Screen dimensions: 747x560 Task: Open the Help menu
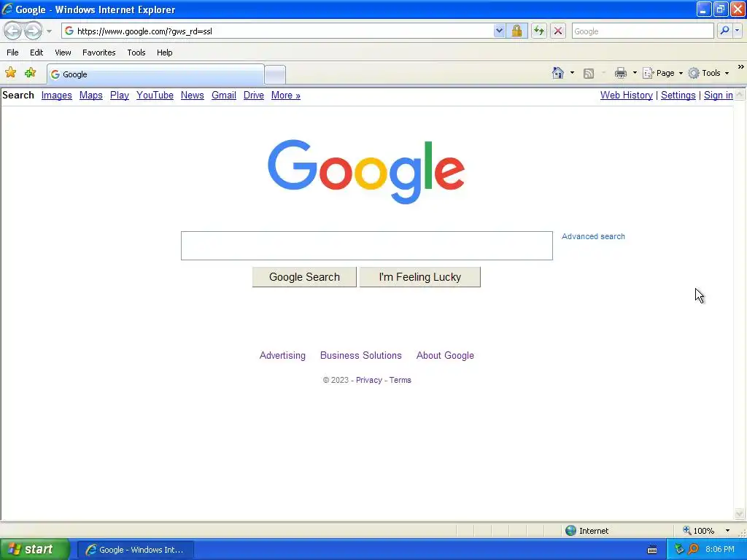[164, 52]
